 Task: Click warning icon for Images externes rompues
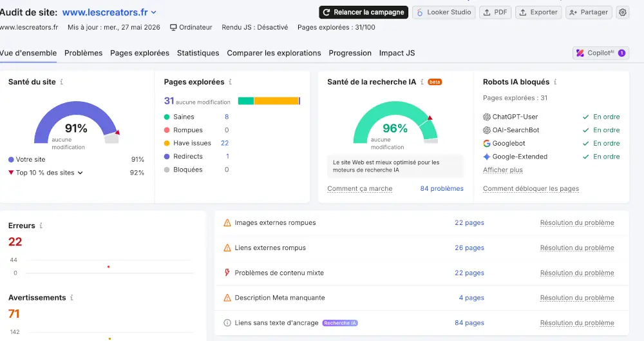[227, 222]
